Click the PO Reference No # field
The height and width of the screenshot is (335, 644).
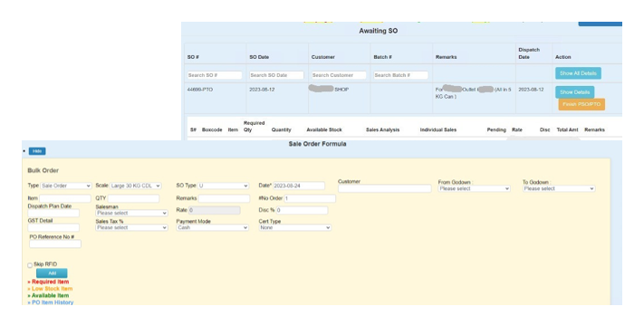click(55, 244)
